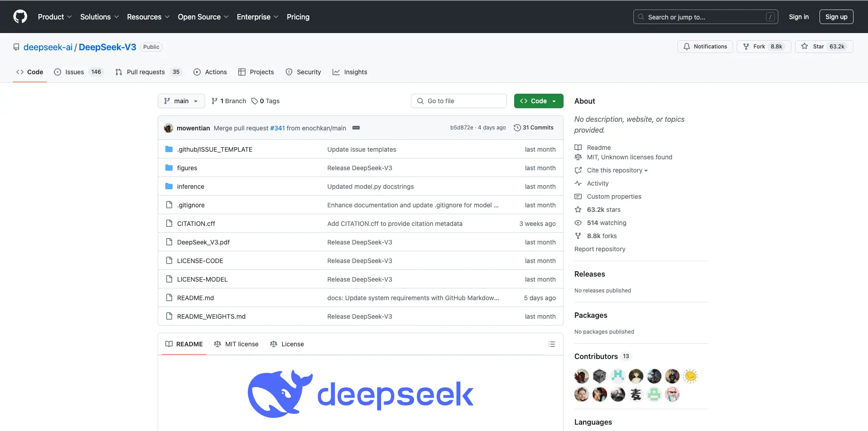Open the Actions tab
The width and height of the screenshot is (868, 431).
pyautogui.click(x=210, y=72)
